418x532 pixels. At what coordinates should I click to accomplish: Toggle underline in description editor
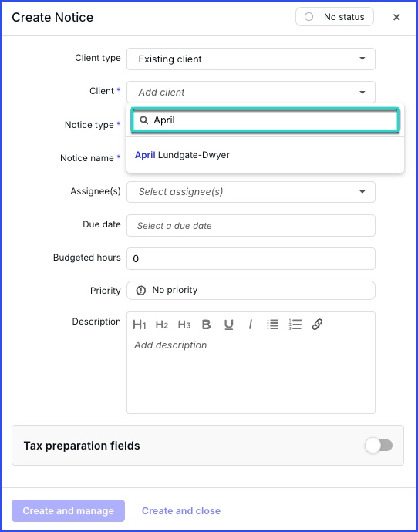(x=229, y=325)
